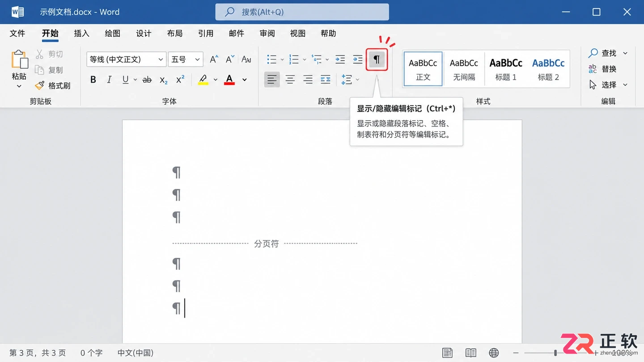Click the multilevel list icon
The image size is (644, 362).
point(317,59)
